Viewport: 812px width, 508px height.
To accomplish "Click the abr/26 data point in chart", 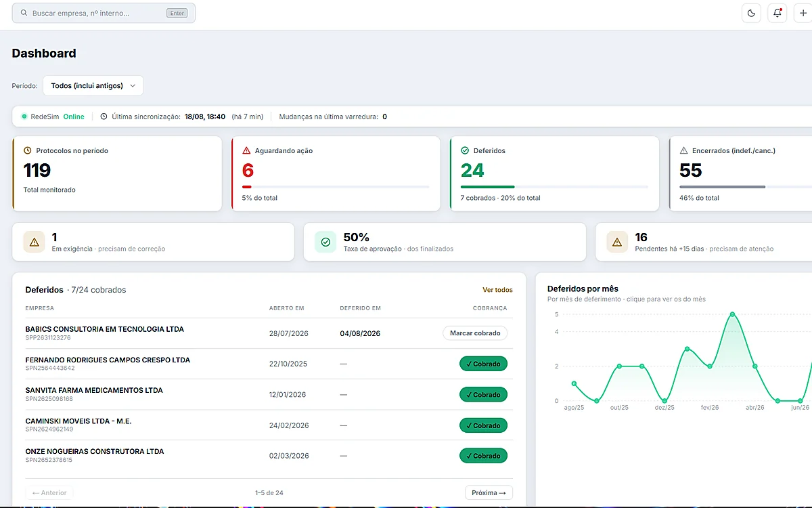I will point(755,366).
